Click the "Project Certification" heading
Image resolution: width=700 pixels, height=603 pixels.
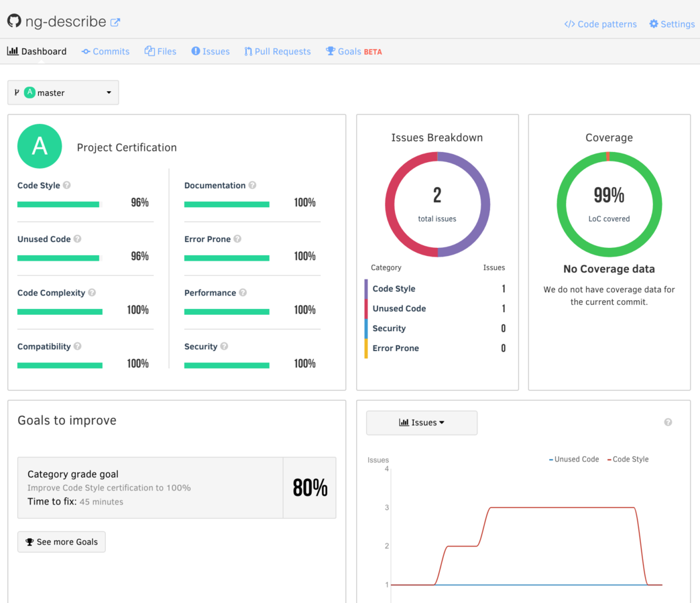pos(127,147)
